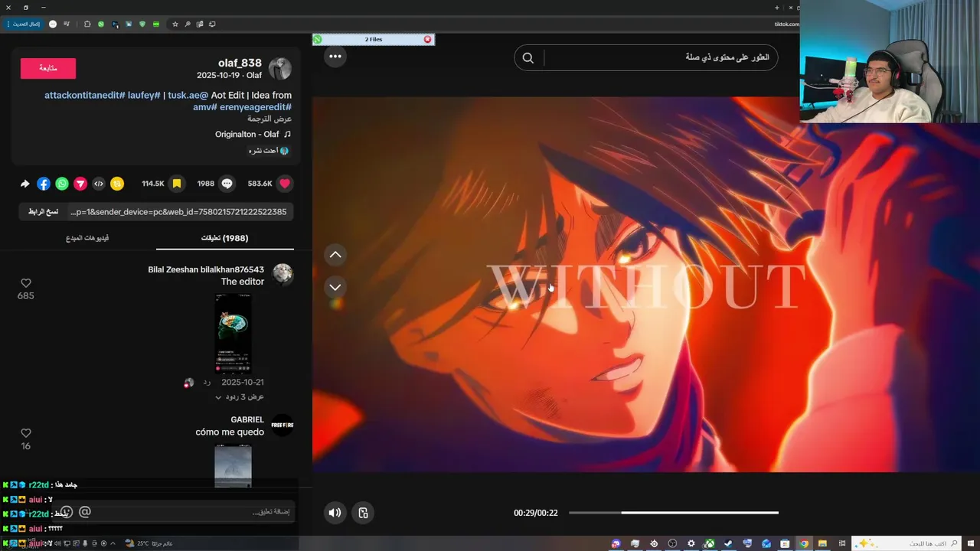Open the #attackontitanedit hashtag
This screenshot has width=980, height=551.
(84, 96)
